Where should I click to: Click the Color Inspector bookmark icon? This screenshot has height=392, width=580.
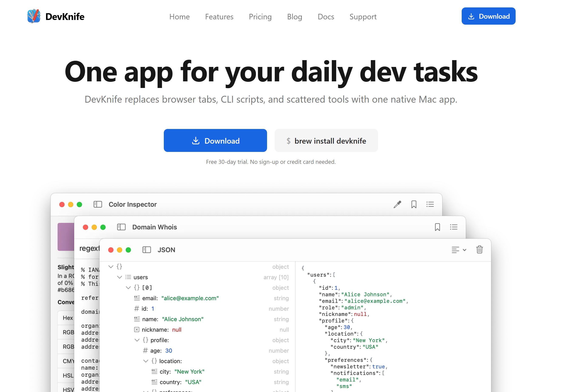tap(414, 204)
